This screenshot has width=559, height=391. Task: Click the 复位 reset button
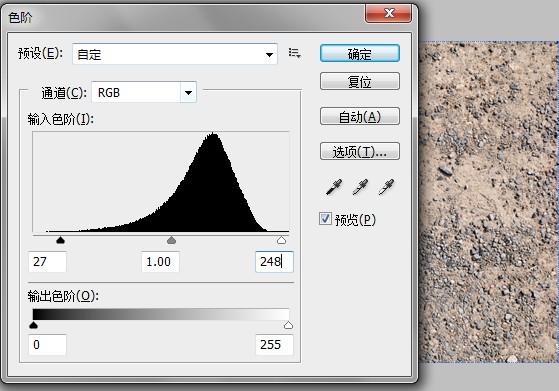360,81
